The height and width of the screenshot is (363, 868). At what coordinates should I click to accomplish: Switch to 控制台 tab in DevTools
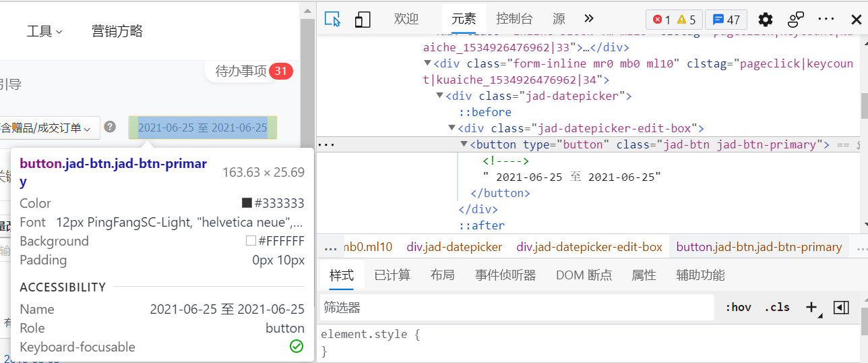514,19
